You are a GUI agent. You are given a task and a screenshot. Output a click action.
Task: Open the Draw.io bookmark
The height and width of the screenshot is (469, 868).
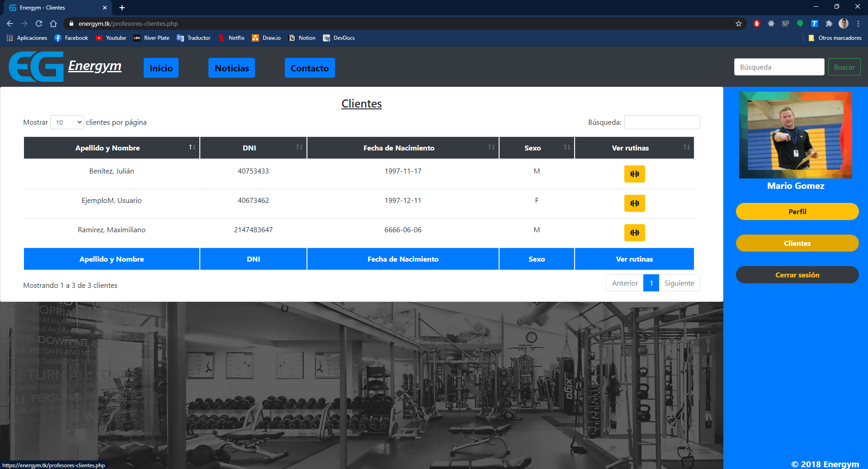click(266, 38)
